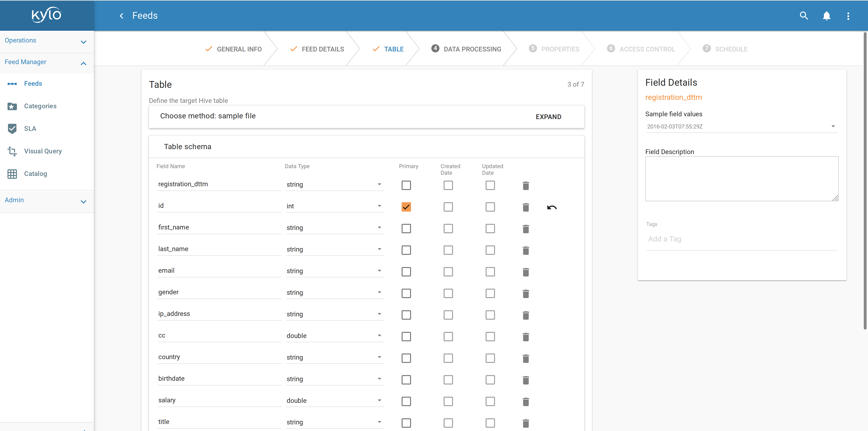The height and width of the screenshot is (431, 868).
Task: Click the Visual Query icon in sidebar
Action: tap(12, 151)
